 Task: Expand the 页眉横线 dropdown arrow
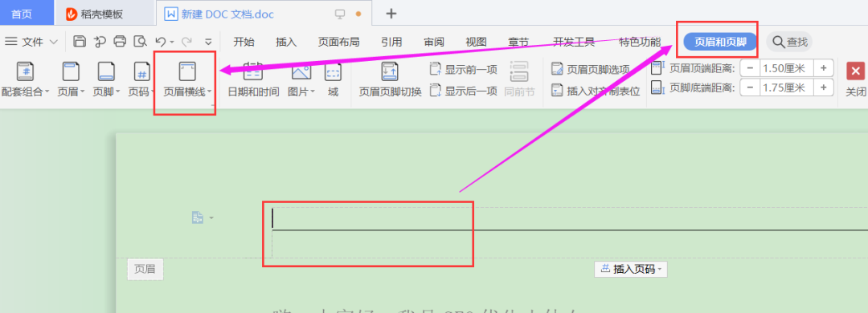point(209,91)
